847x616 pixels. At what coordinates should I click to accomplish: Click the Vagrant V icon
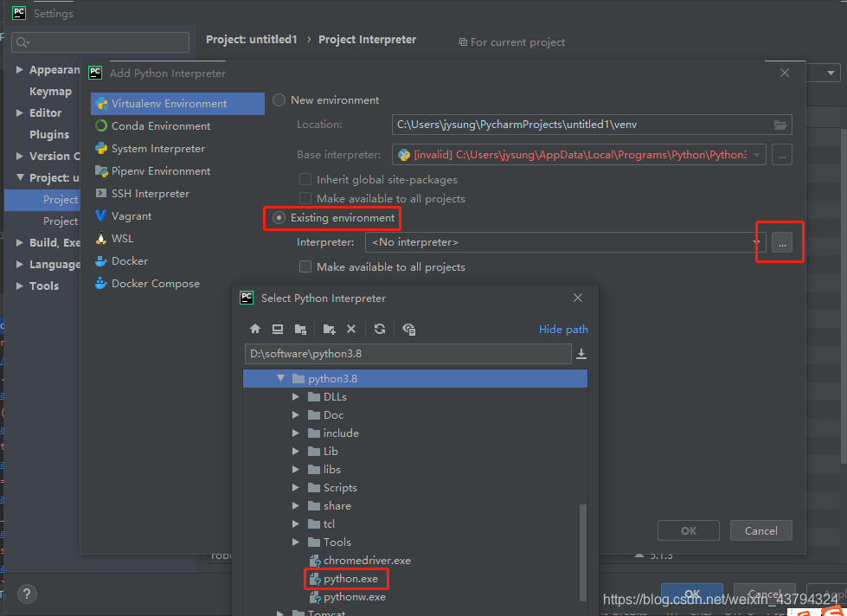point(101,216)
